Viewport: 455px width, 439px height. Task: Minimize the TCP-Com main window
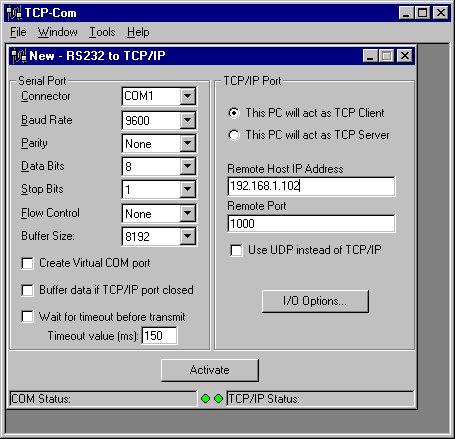[x=406, y=13]
